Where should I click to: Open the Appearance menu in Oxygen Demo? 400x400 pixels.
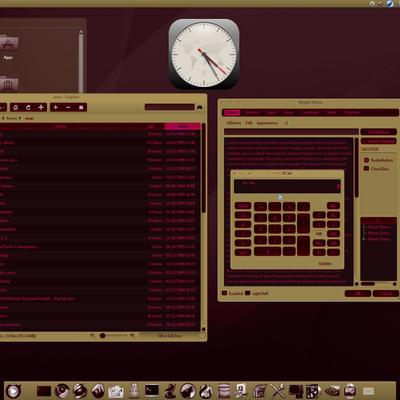(267, 123)
